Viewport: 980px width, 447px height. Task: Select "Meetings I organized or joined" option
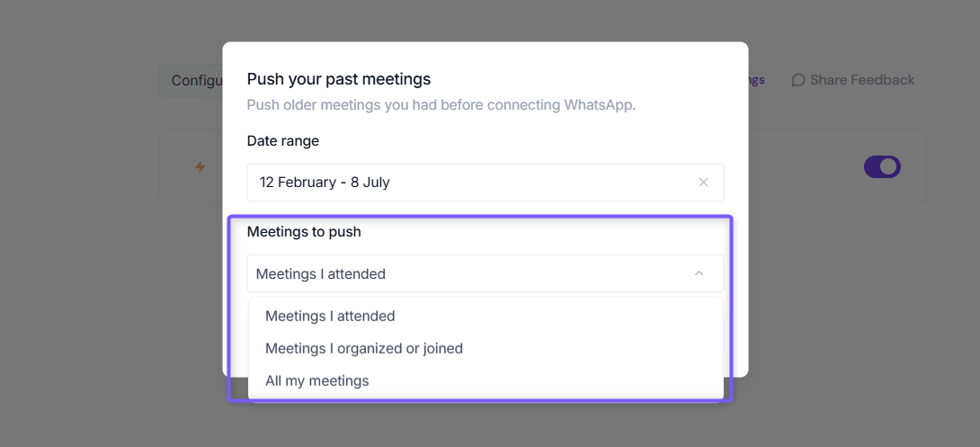click(364, 348)
